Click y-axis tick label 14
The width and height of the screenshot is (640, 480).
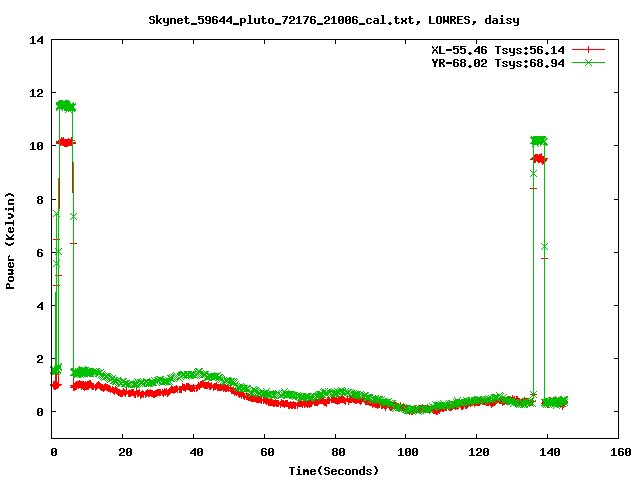pos(36,40)
